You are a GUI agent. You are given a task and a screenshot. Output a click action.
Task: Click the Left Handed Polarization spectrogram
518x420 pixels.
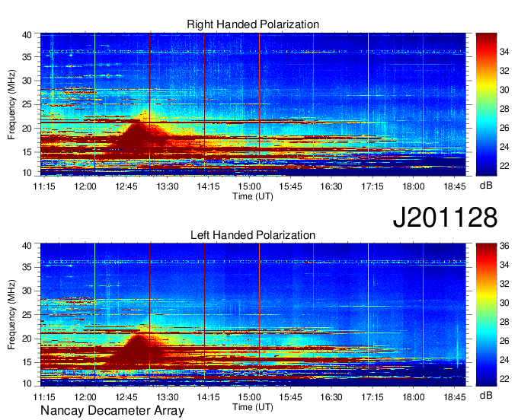[x=253, y=315]
